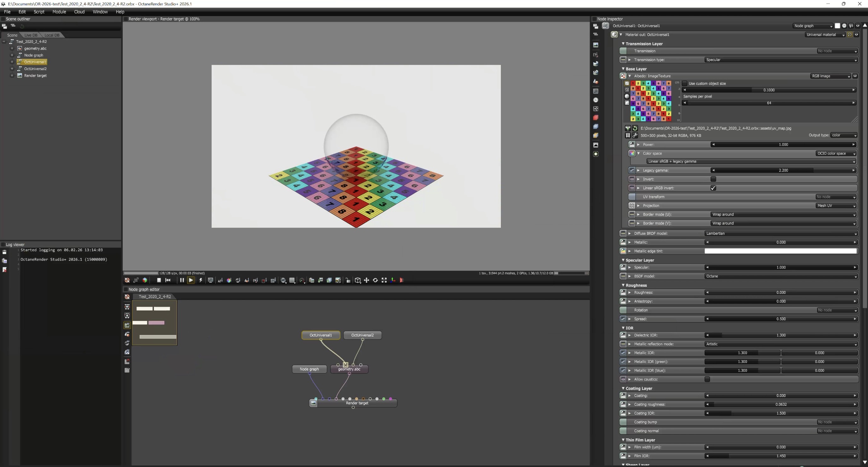Enable Use custom object size checkbox
The height and width of the screenshot is (467, 868).
[x=684, y=83]
